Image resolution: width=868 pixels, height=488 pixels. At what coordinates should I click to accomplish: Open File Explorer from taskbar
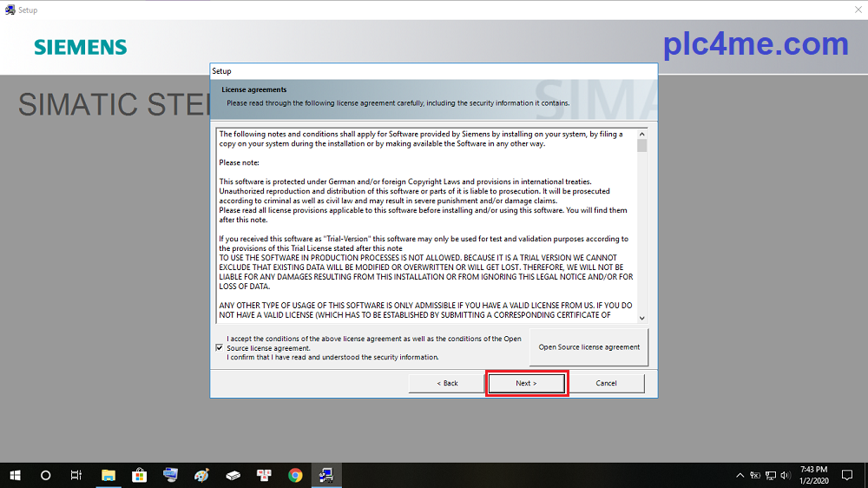(x=108, y=475)
